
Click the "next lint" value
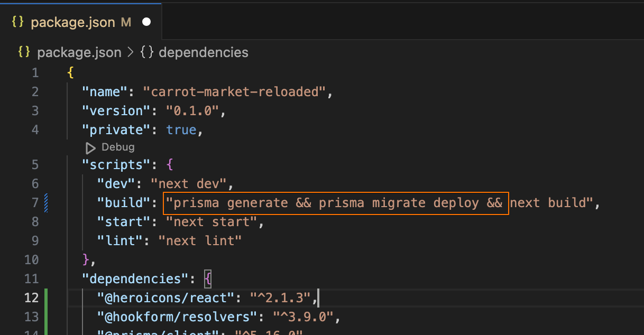[200, 241]
